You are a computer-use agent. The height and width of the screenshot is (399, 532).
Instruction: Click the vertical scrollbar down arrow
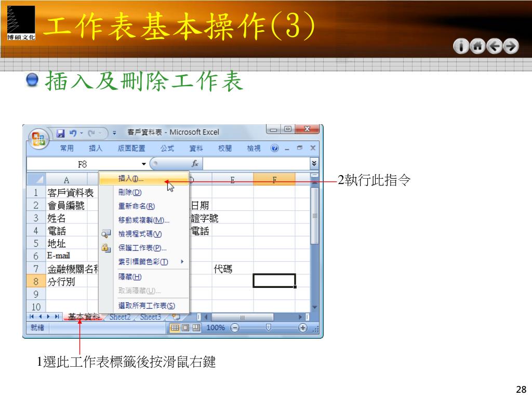[x=314, y=307]
